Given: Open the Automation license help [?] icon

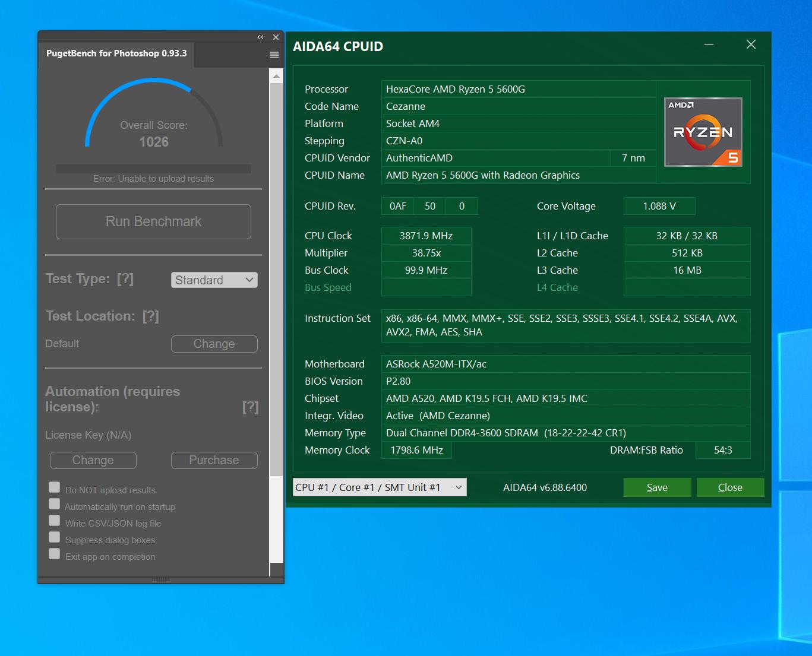Looking at the screenshot, I should pos(250,407).
